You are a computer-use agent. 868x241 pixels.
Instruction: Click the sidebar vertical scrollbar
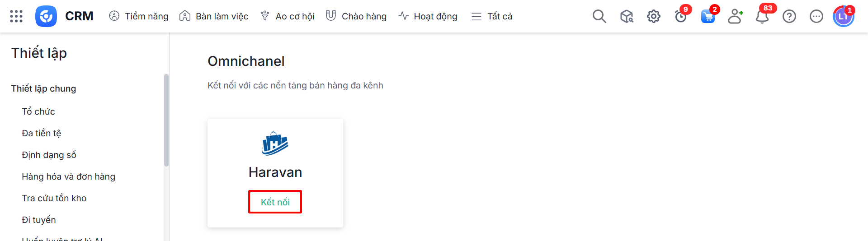tap(166, 120)
